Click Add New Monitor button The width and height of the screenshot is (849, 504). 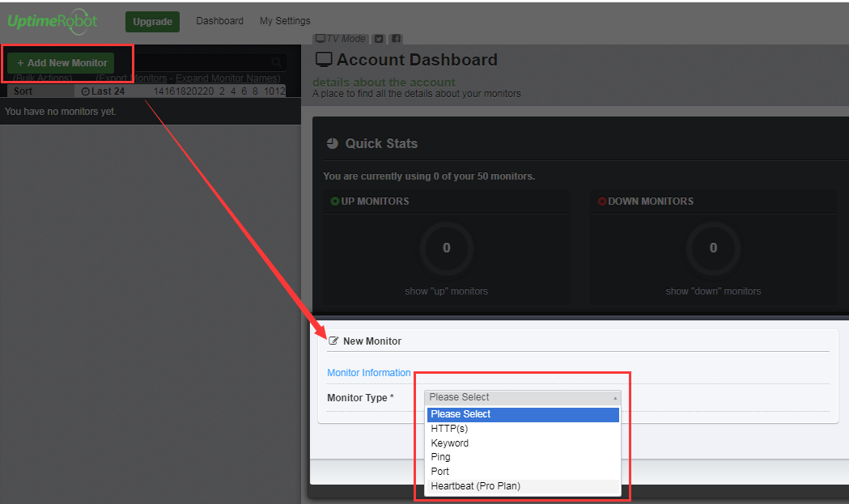pos(62,63)
